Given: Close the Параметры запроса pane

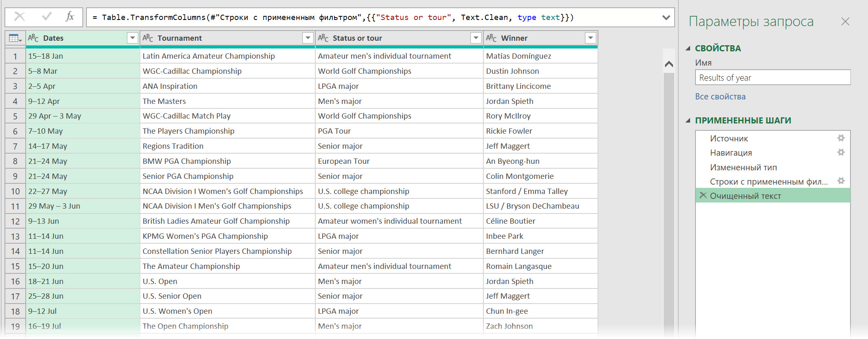Looking at the screenshot, I should click(845, 22).
